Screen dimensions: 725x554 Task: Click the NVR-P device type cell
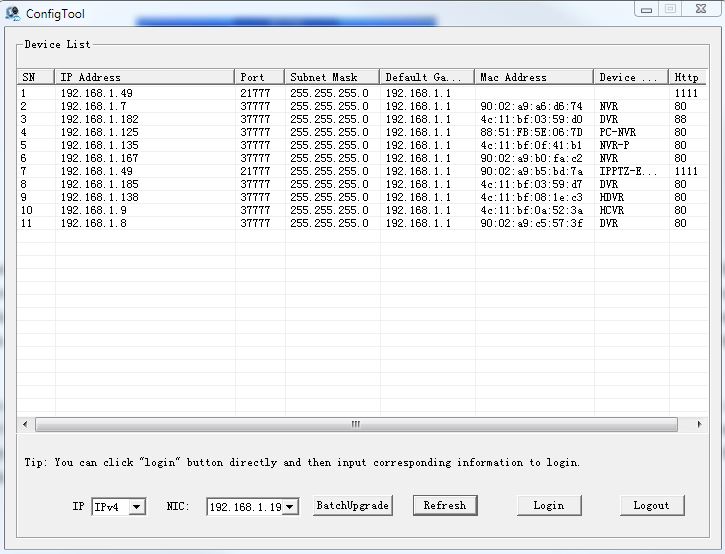614,145
